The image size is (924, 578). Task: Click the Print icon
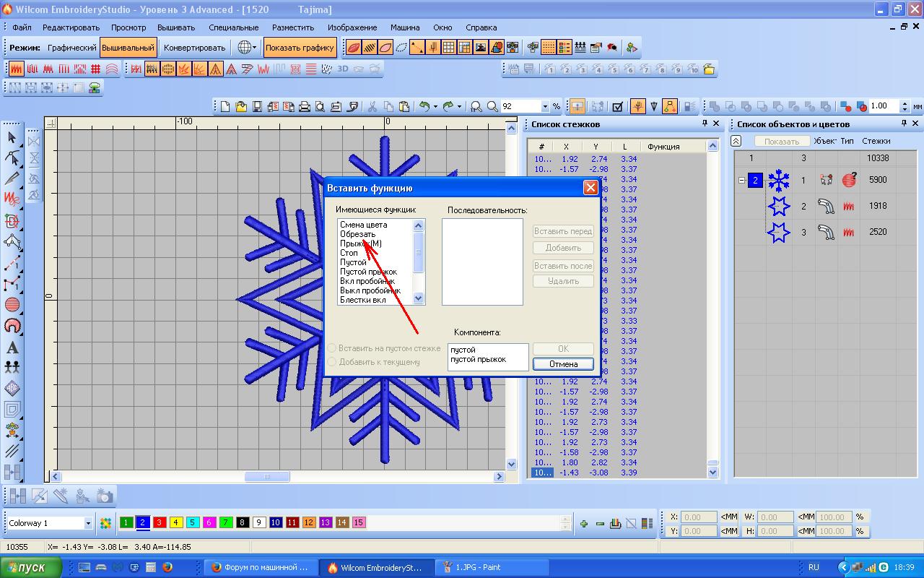pos(305,106)
